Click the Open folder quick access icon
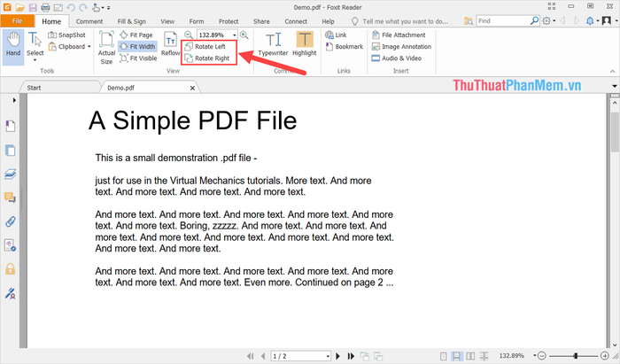 pyautogui.click(x=20, y=7)
